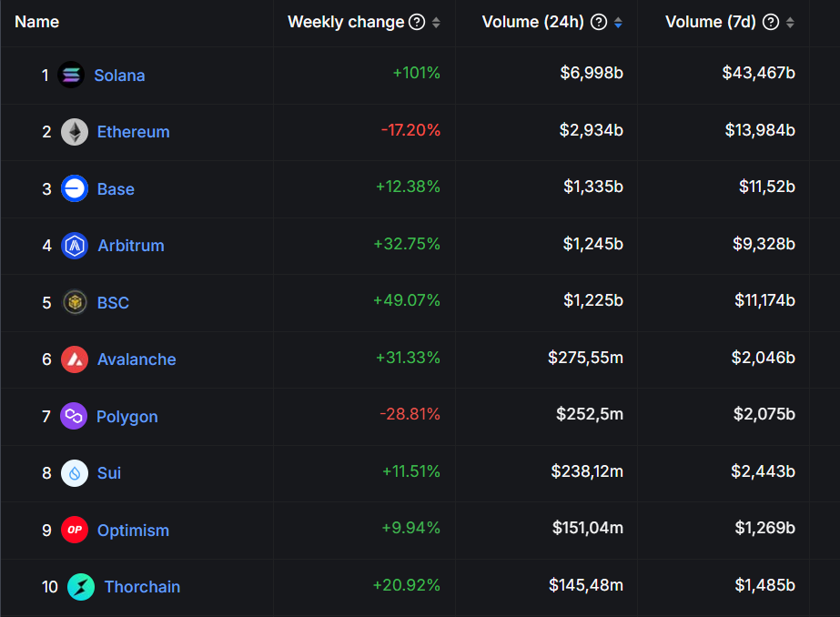Select Optimism's +9.94% weekly change

(x=410, y=528)
